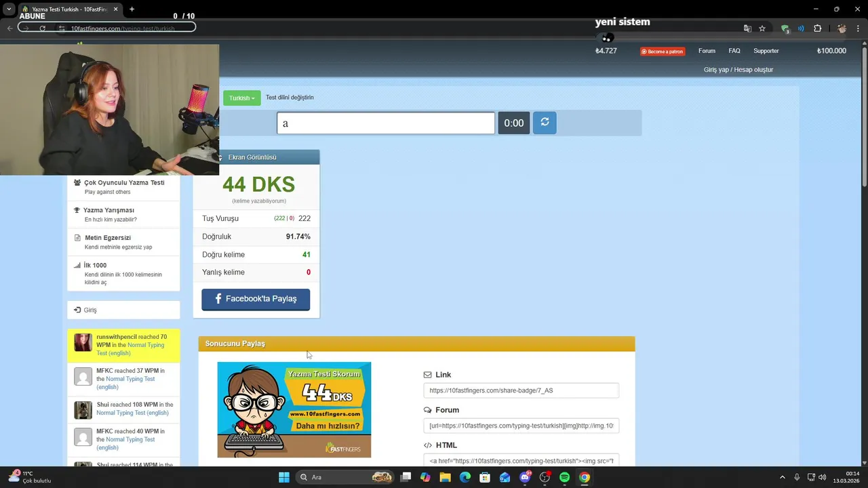Screen dimensions: 868x488
Task: Open Çok Oyunculu Yazma Testi sidebar item
Action: pyautogui.click(x=123, y=187)
